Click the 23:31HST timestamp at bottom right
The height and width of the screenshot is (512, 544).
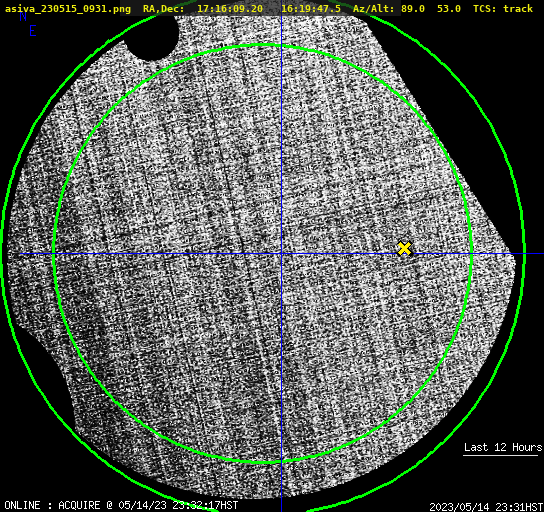click(518, 507)
